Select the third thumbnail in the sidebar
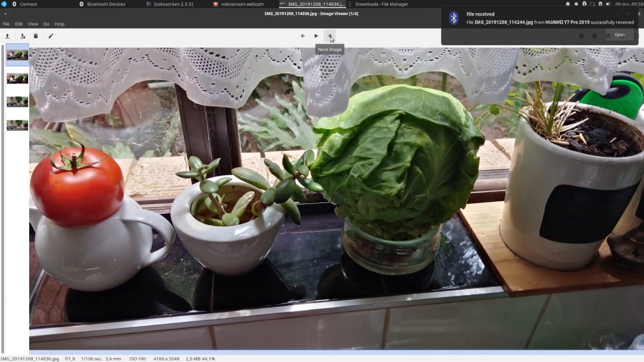 17,102
